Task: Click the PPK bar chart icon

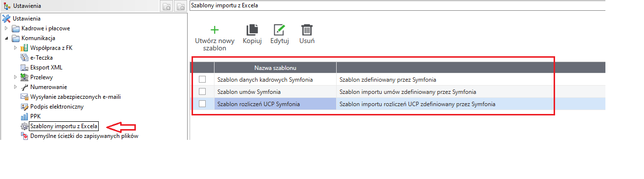Action: point(24,116)
